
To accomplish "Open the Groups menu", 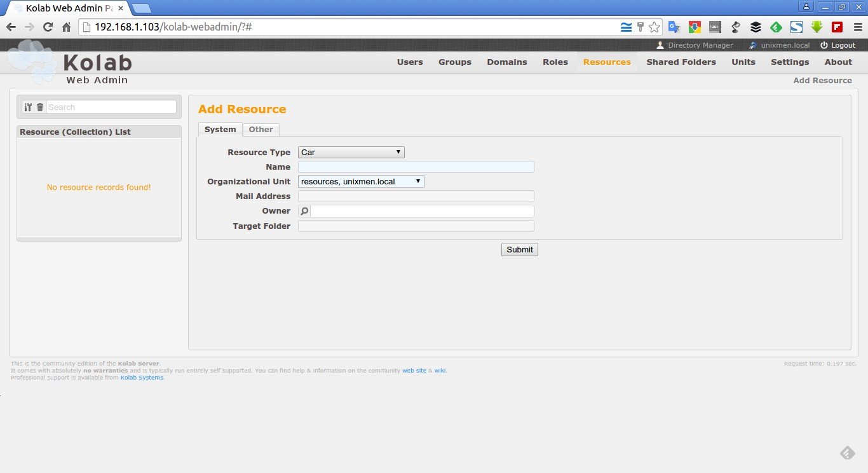I will 455,62.
